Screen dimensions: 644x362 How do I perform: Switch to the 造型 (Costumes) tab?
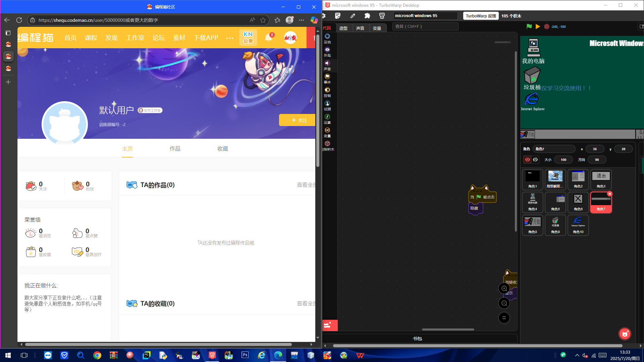point(343,28)
